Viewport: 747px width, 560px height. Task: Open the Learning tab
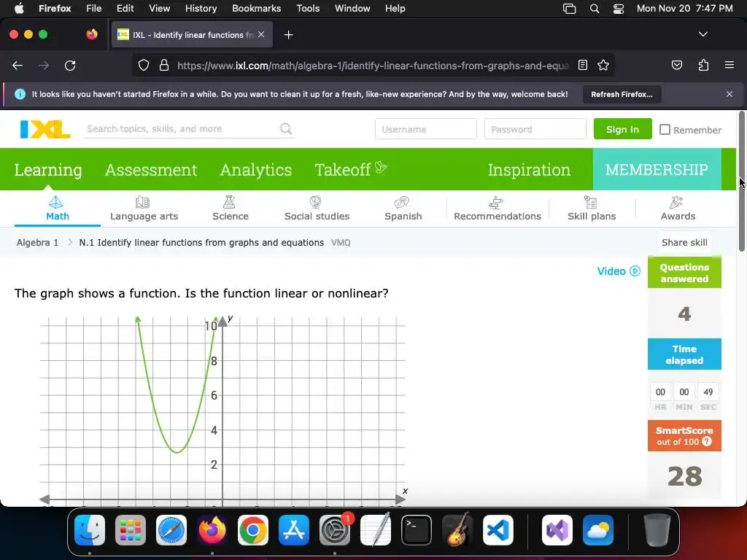pyautogui.click(x=48, y=169)
